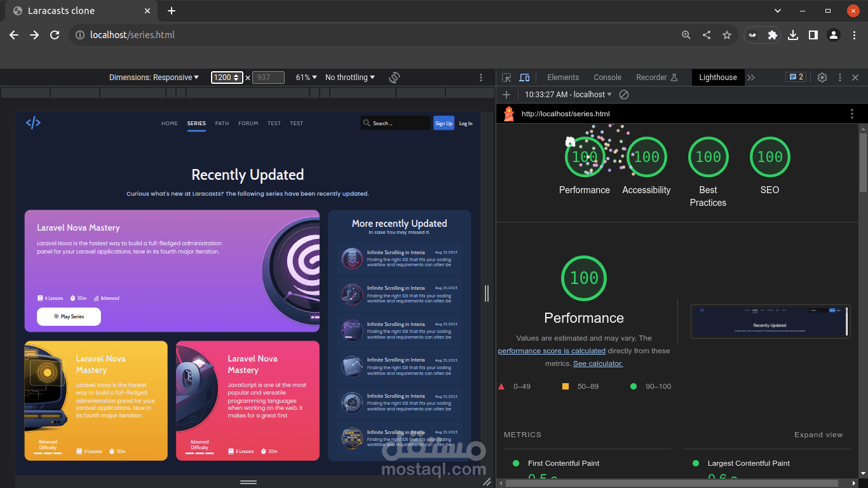Open the tab search chevron in title bar
This screenshot has height=488, width=868.
point(778,11)
